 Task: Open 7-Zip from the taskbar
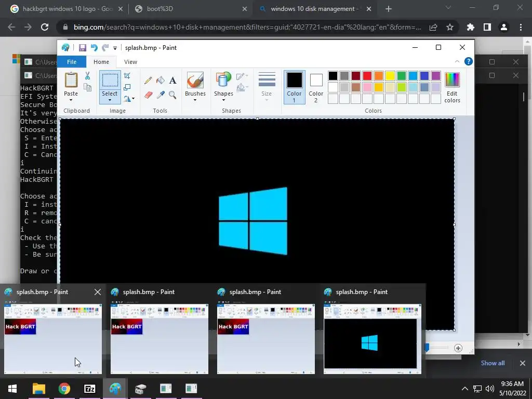(x=89, y=389)
